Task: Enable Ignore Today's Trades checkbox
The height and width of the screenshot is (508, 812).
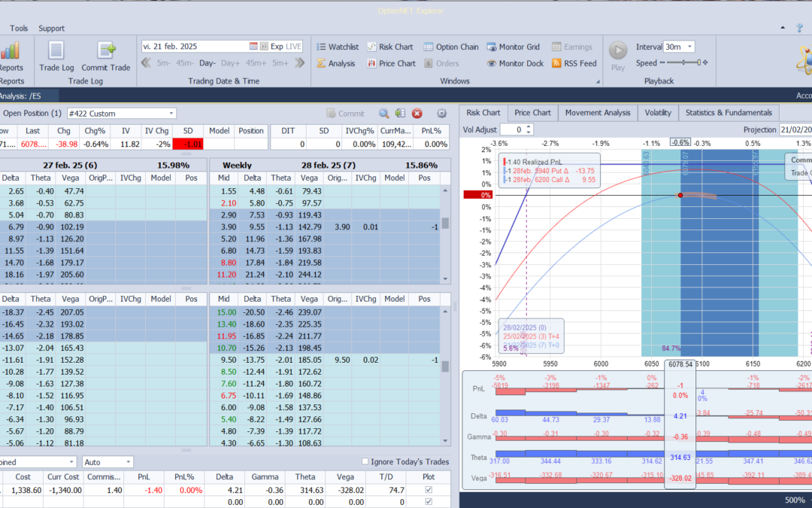Action: tap(365, 462)
